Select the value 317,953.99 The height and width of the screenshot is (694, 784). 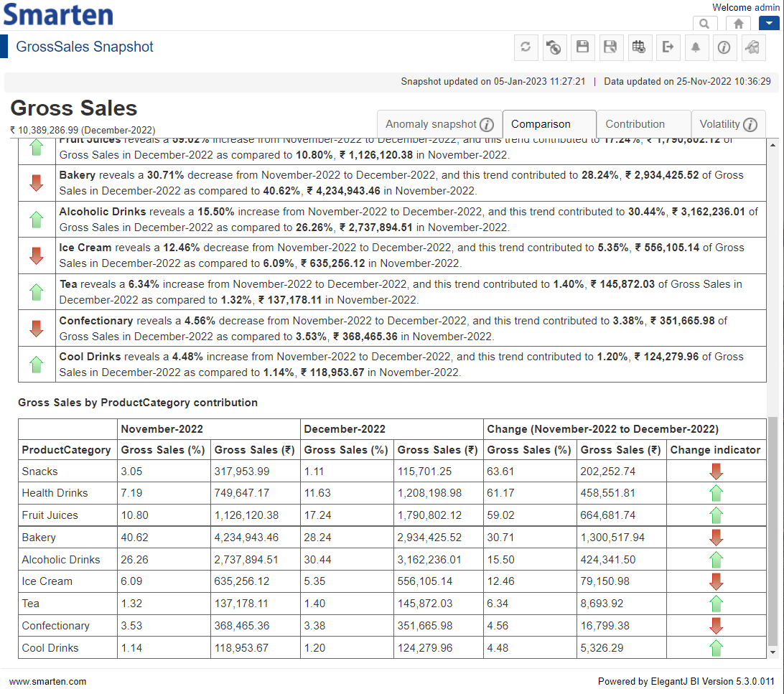pyautogui.click(x=242, y=472)
